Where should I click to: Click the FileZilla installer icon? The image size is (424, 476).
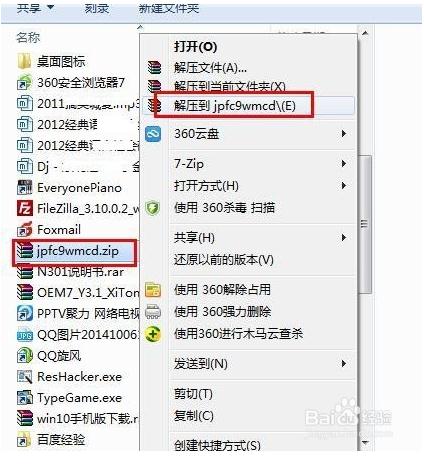click(25, 209)
